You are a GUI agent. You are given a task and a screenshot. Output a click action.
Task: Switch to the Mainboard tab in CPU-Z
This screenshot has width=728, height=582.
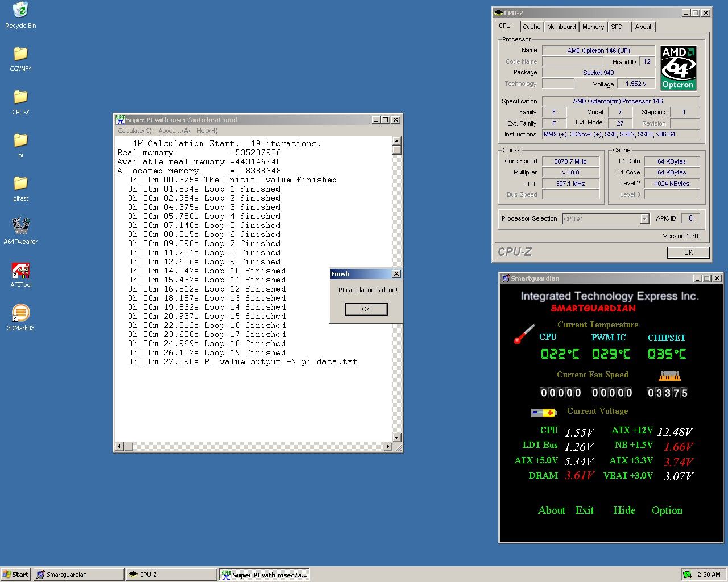pos(561,27)
